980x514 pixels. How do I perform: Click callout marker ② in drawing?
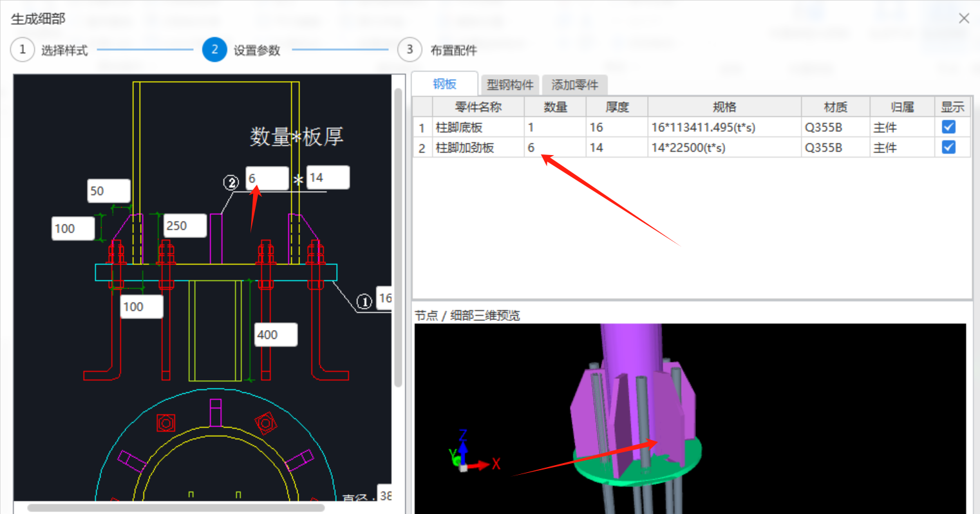(x=231, y=183)
